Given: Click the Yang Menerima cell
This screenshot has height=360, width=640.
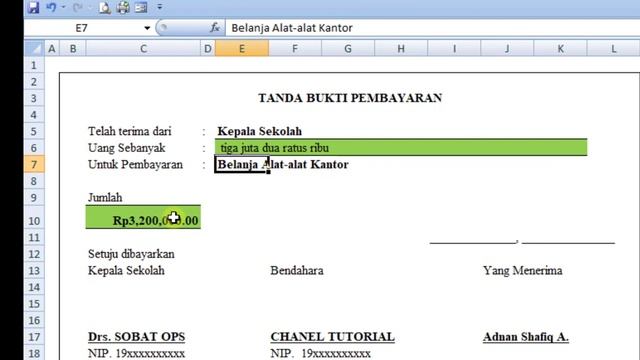Looking at the screenshot, I should [x=522, y=271].
